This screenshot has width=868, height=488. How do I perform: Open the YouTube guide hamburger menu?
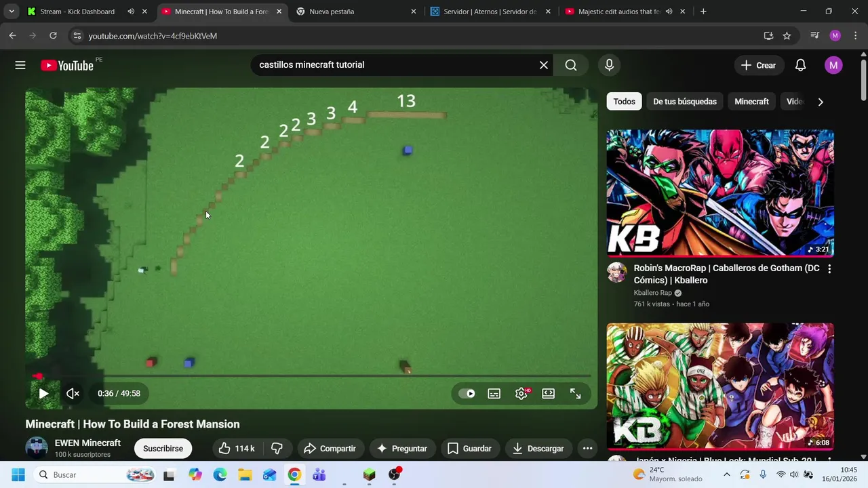click(x=20, y=65)
